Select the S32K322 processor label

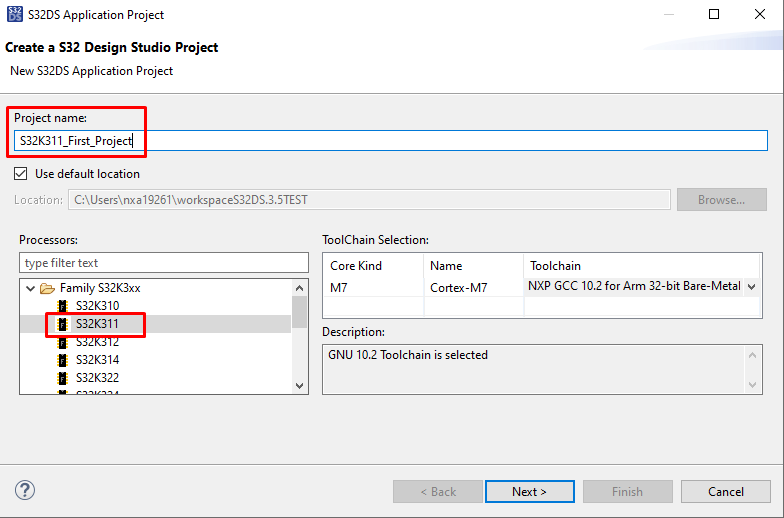click(97, 378)
